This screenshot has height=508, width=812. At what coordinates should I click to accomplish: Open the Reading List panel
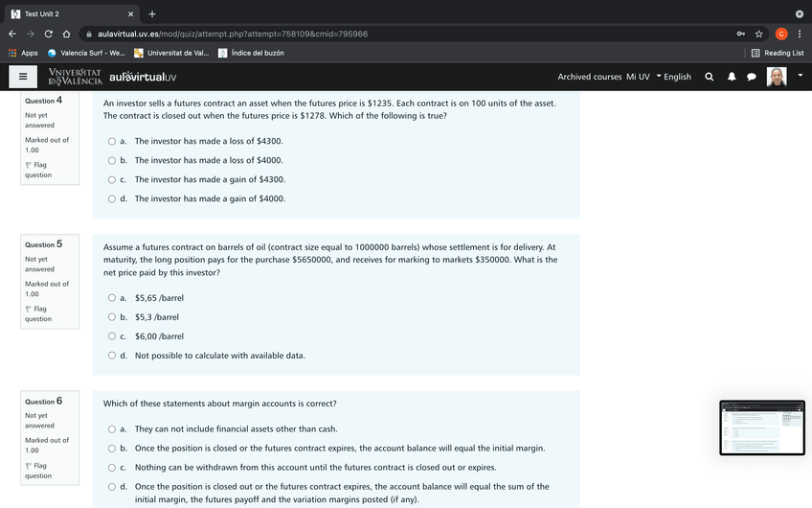tap(777, 53)
